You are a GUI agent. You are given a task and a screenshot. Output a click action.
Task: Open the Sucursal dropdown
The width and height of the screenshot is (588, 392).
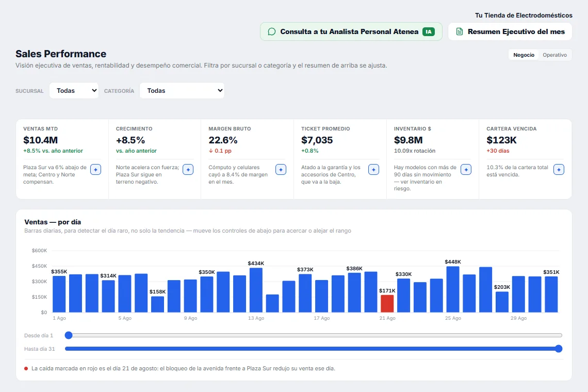[74, 90]
